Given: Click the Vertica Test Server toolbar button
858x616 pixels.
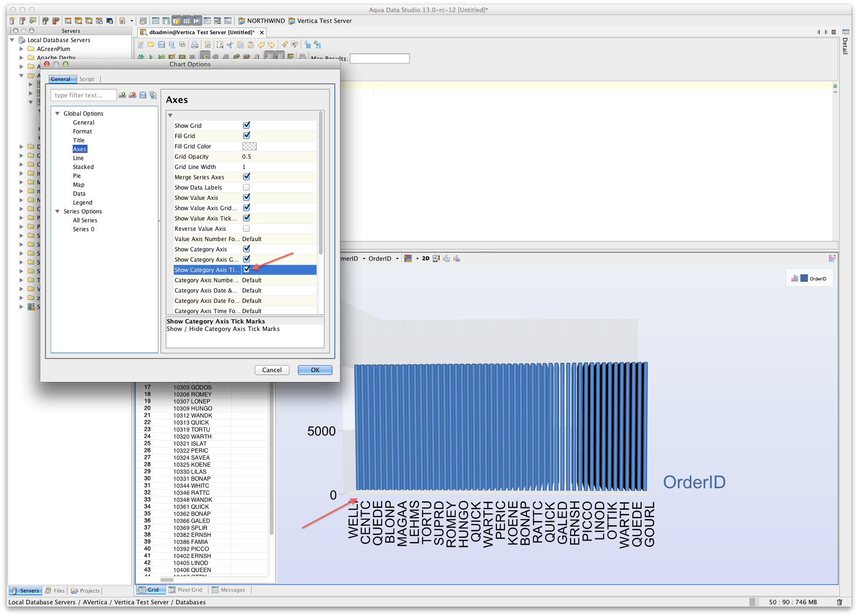Looking at the screenshot, I should pos(320,21).
